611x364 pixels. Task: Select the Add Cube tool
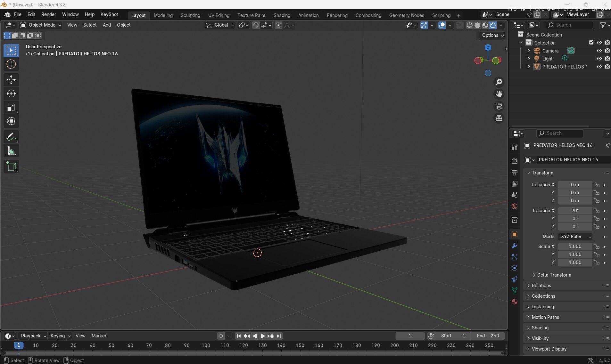[x=11, y=166]
